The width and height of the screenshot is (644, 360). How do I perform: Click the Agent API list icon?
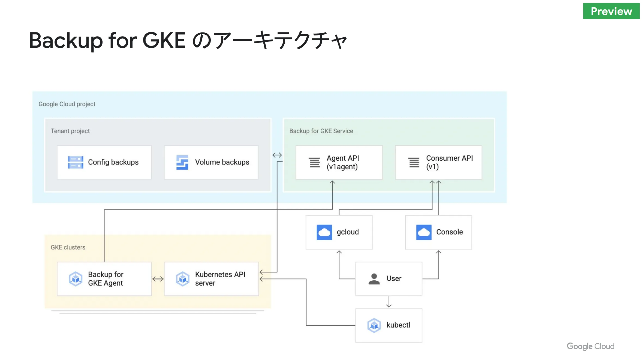pyautogui.click(x=314, y=163)
